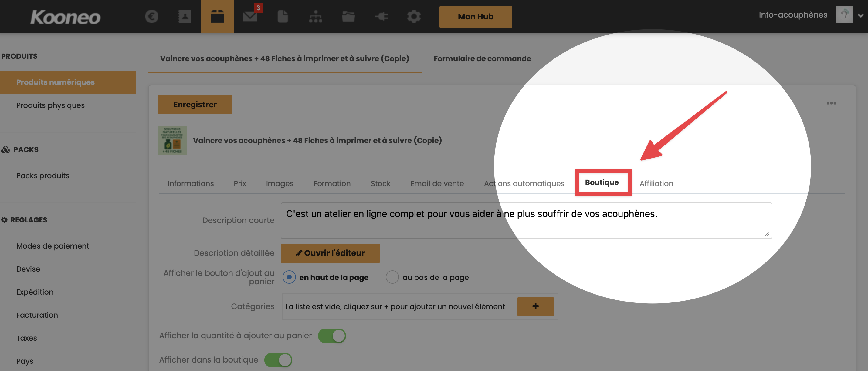Screen dimensions: 868x371
Task: Toggle 'Afficher dans la boutique' switch
Action: coord(278,360)
